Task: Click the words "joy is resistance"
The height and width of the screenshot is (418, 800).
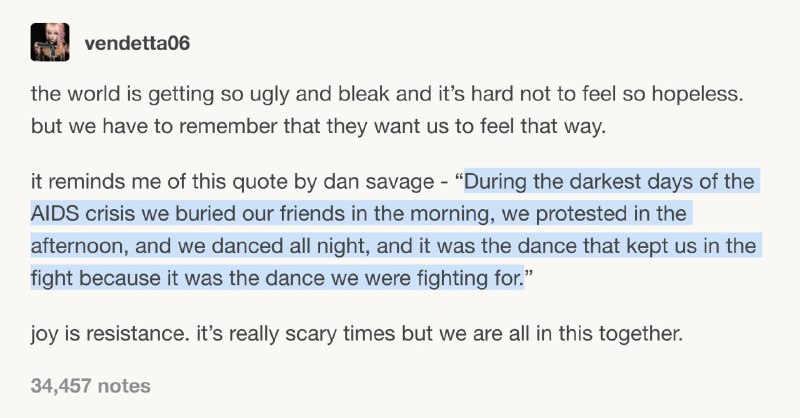Action: pyautogui.click(x=107, y=334)
